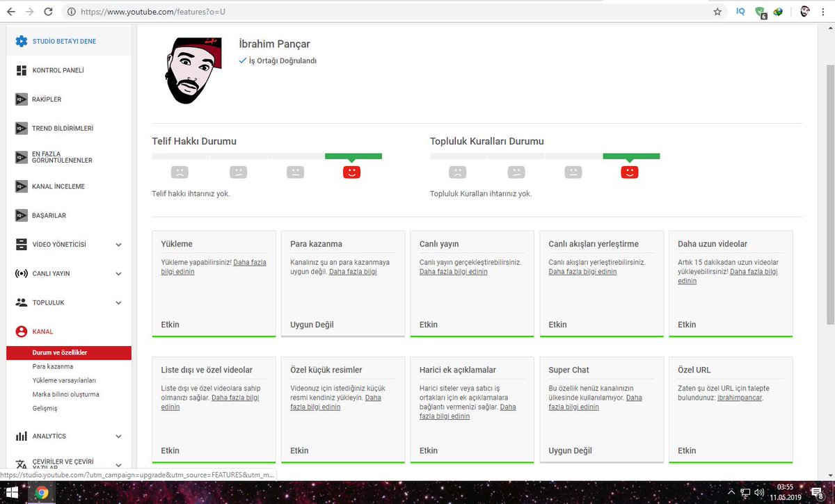Click the volume icon in system tray
Image resolution: width=835 pixels, height=504 pixels.
click(x=759, y=493)
